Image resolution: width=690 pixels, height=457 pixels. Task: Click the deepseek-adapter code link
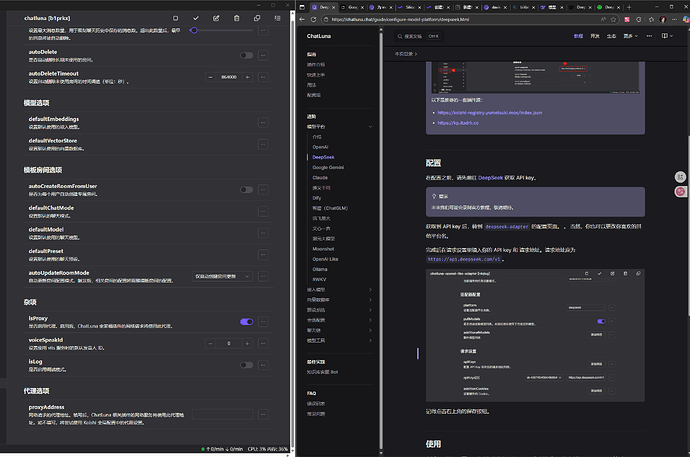pos(506,227)
